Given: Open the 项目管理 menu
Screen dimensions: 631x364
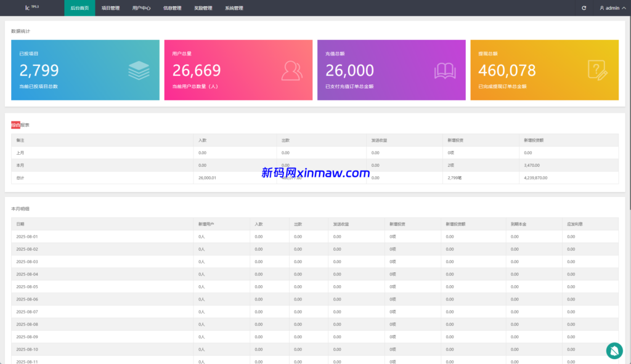Looking at the screenshot, I should click(x=110, y=8).
